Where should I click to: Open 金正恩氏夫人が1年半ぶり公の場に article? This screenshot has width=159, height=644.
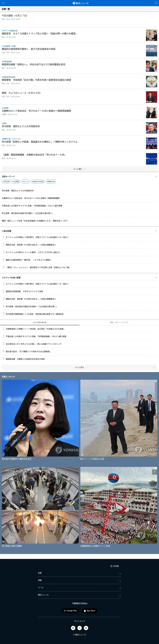point(34,344)
